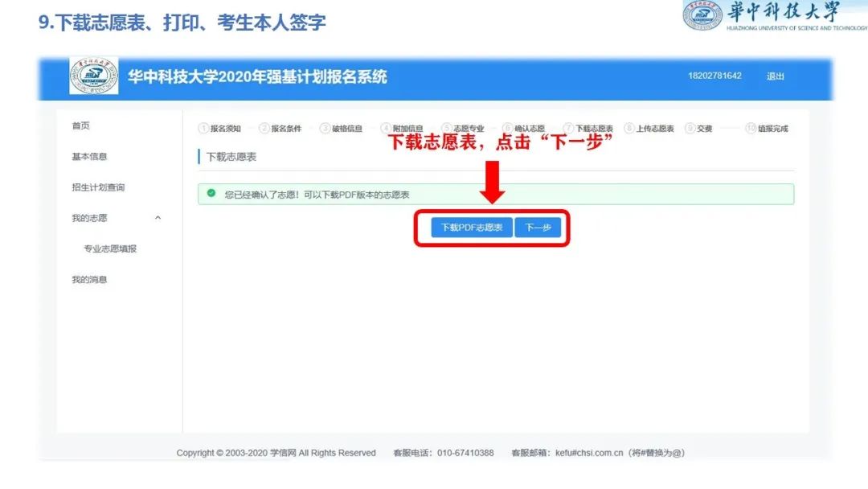Go to step 10 填报完成
The image size is (868, 489).
click(x=767, y=129)
